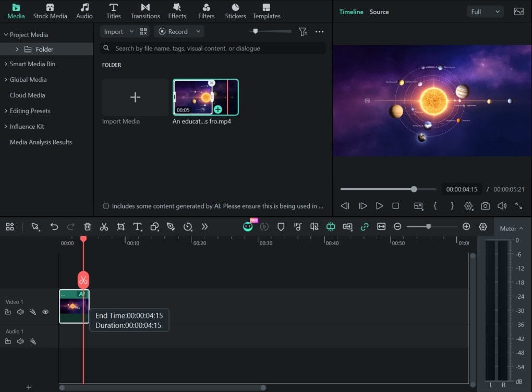The image size is (532, 392).
Task: Open the layout grid icon in timeline toolbar
Action: [10, 227]
